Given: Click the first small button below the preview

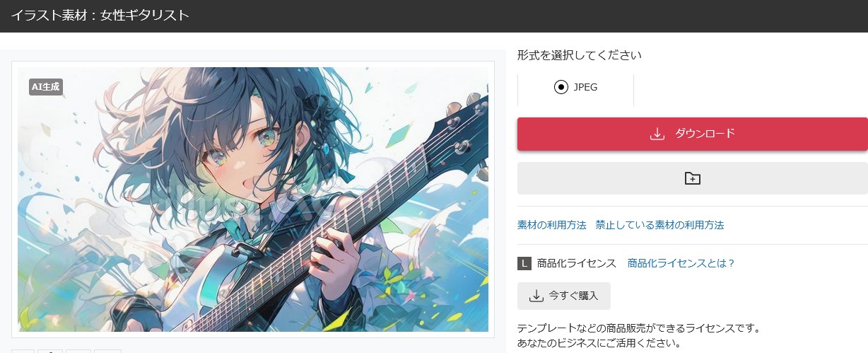Looking at the screenshot, I should point(23,351).
